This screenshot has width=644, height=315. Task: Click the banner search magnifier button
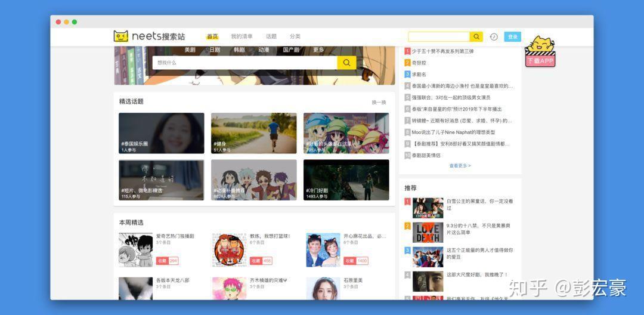pos(346,63)
